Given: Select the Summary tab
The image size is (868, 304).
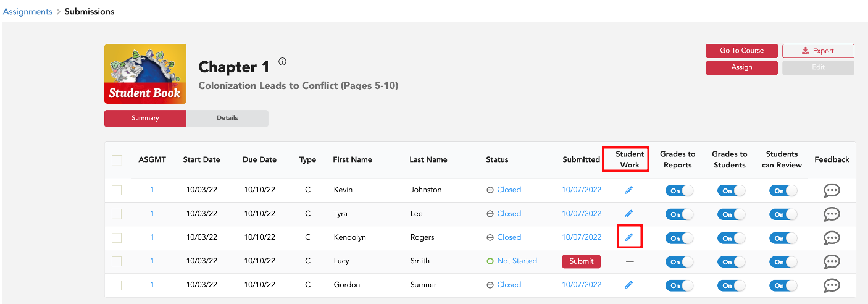Looking at the screenshot, I should click(145, 118).
